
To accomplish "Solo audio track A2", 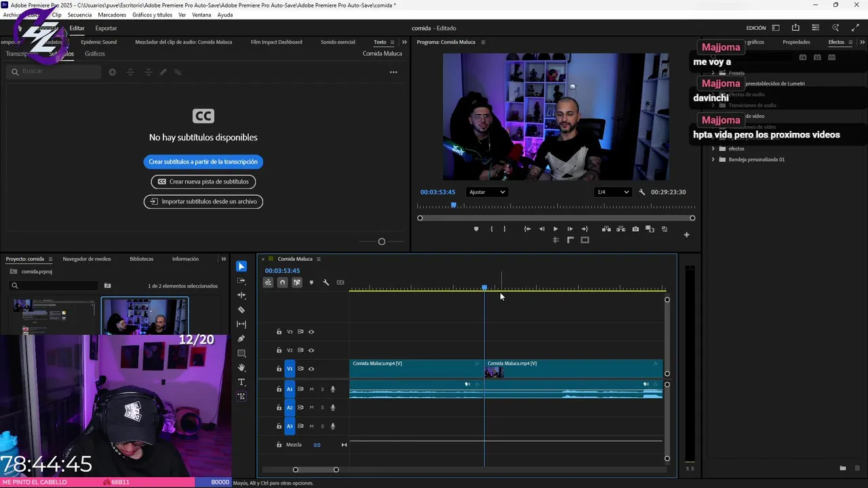I will [322, 407].
